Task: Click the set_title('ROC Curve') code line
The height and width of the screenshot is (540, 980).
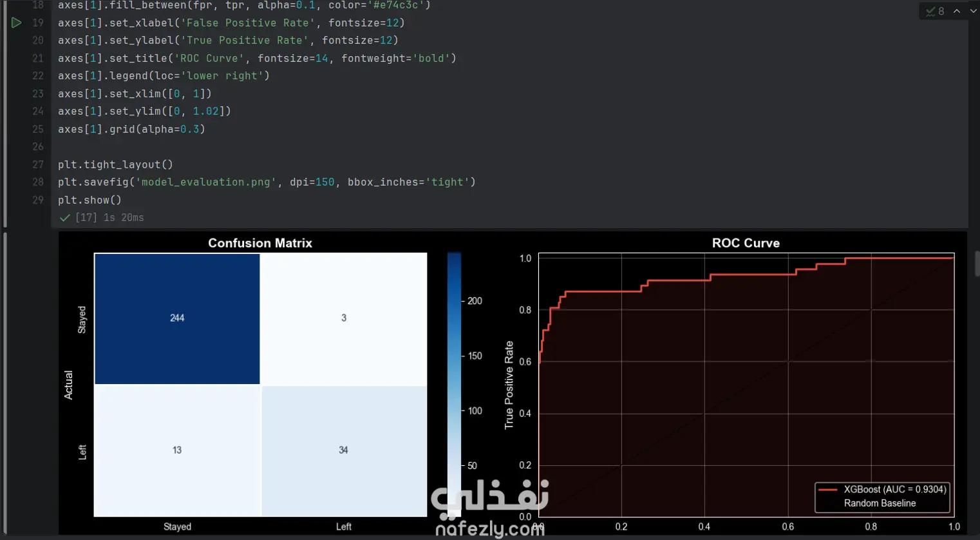Action: [257, 58]
